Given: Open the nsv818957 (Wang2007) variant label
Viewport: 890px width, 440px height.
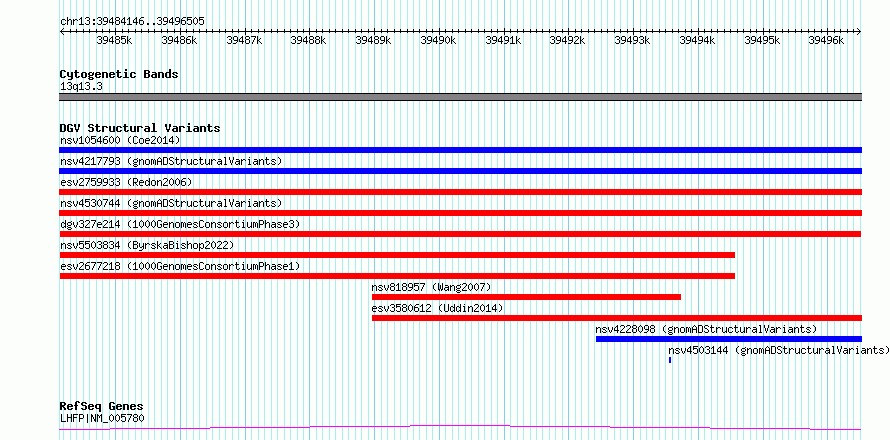Looking at the screenshot, I should coord(431,287).
